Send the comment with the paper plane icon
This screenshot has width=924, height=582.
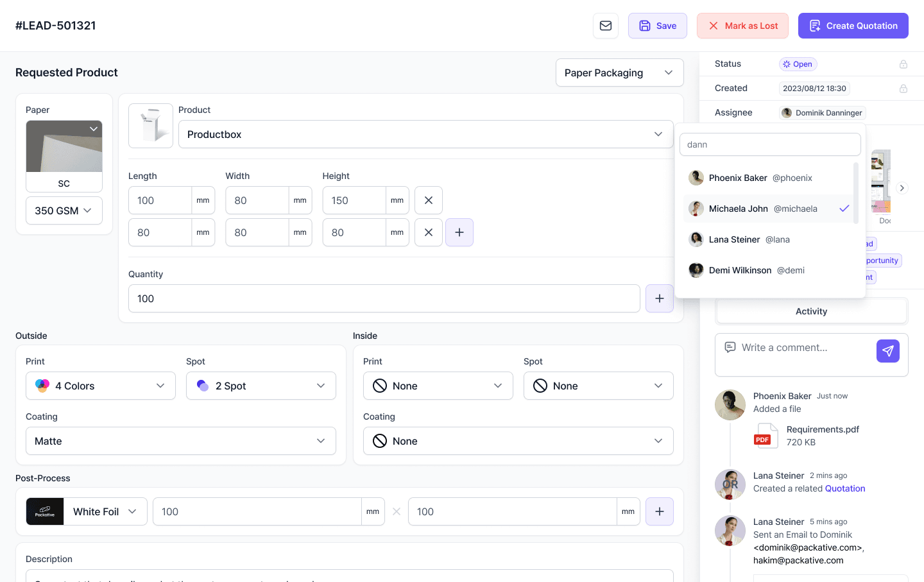888,351
